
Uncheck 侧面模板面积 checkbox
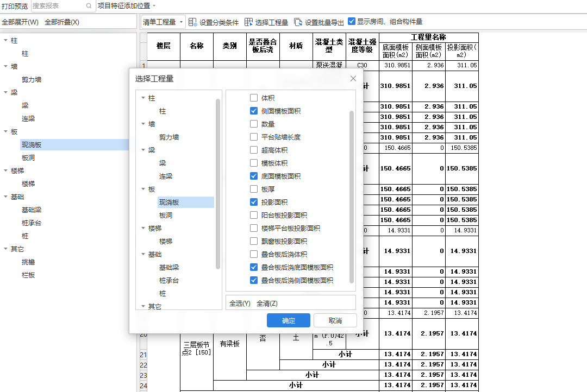254,111
